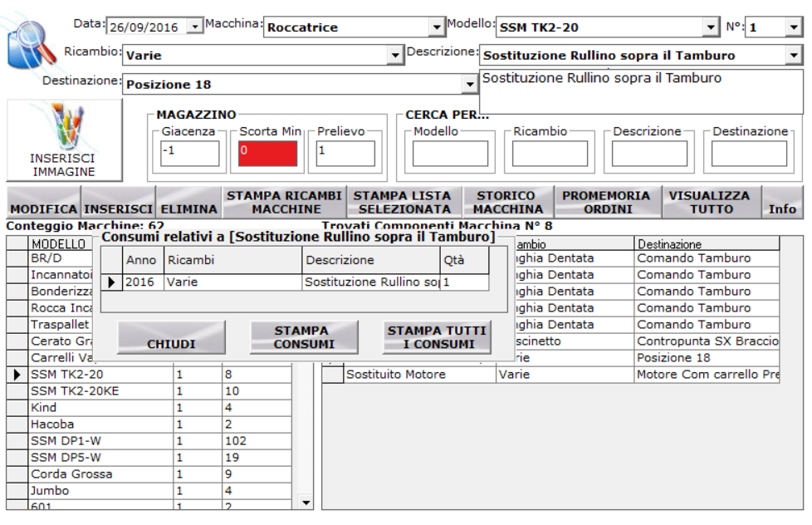Click the 102 count cell for SSM DP1-W
The width and height of the screenshot is (812, 525).
coord(257,440)
